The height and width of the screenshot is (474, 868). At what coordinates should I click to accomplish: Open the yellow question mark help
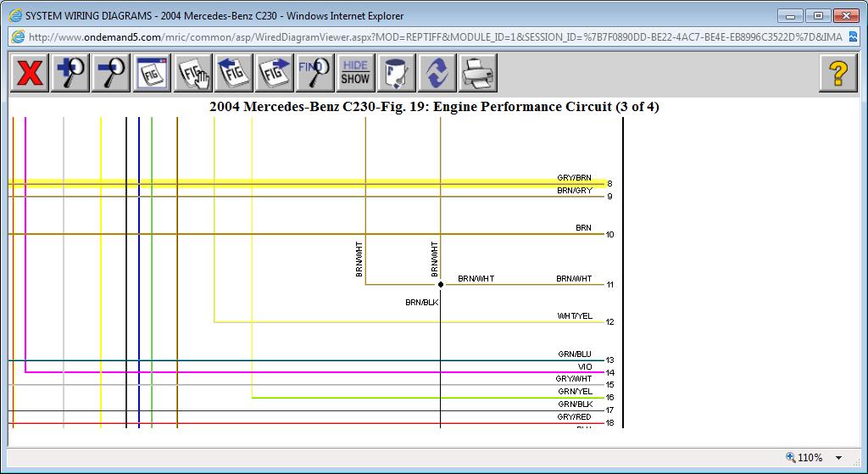pos(837,73)
